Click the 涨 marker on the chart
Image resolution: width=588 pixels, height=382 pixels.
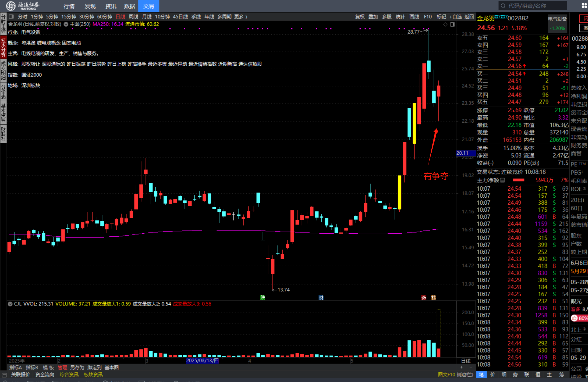424,297
